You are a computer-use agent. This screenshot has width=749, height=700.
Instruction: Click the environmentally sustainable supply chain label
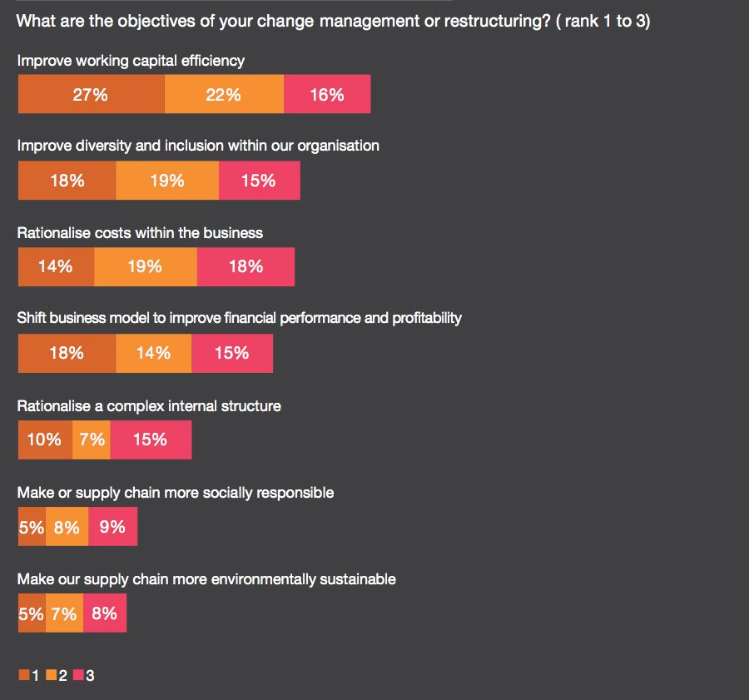click(x=206, y=578)
